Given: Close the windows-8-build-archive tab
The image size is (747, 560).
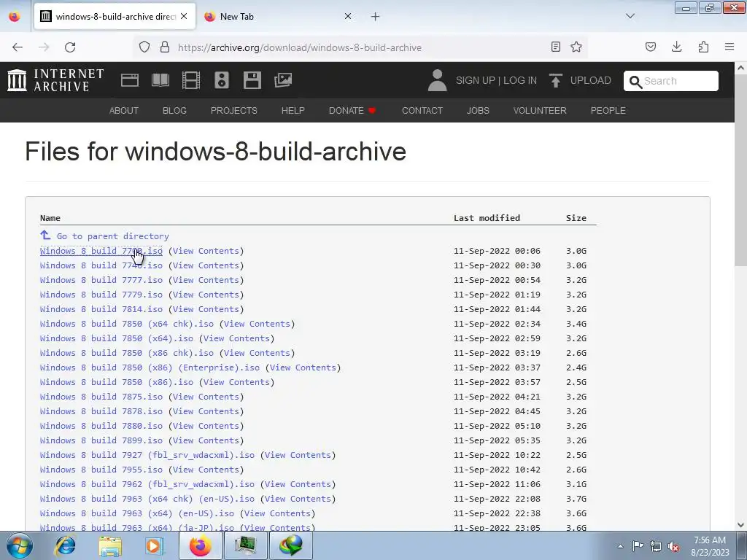Looking at the screenshot, I should tap(184, 16).
